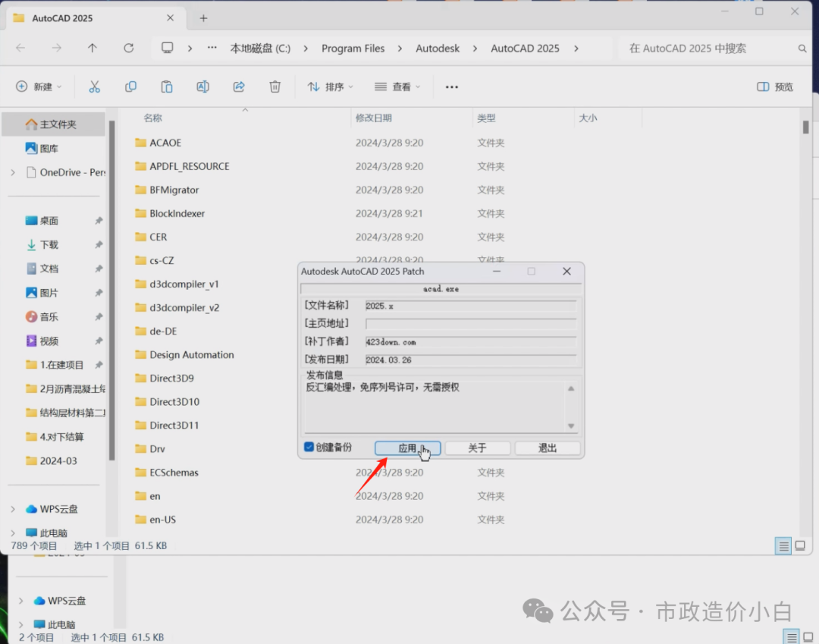Close the AutoCAD 2025 Patch dialog
This screenshot has width=819, height=644.
[566, 271]
